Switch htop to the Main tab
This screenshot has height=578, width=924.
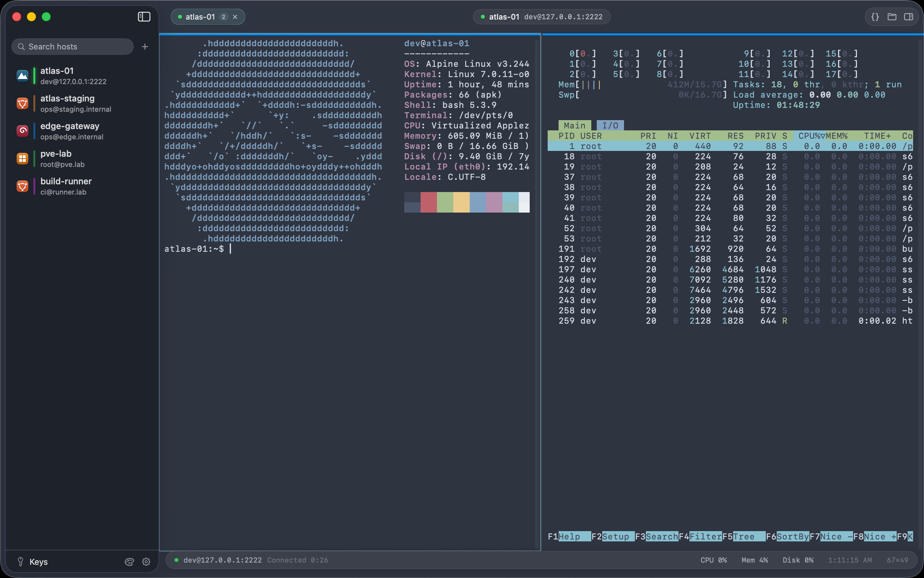(574, 126)
